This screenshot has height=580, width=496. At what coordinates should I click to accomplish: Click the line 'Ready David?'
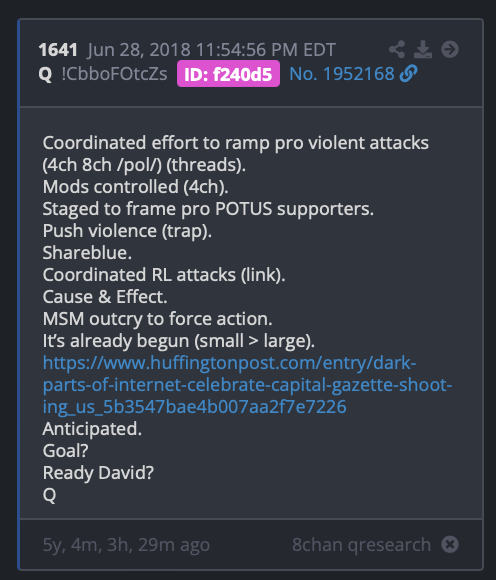[98, 473]
